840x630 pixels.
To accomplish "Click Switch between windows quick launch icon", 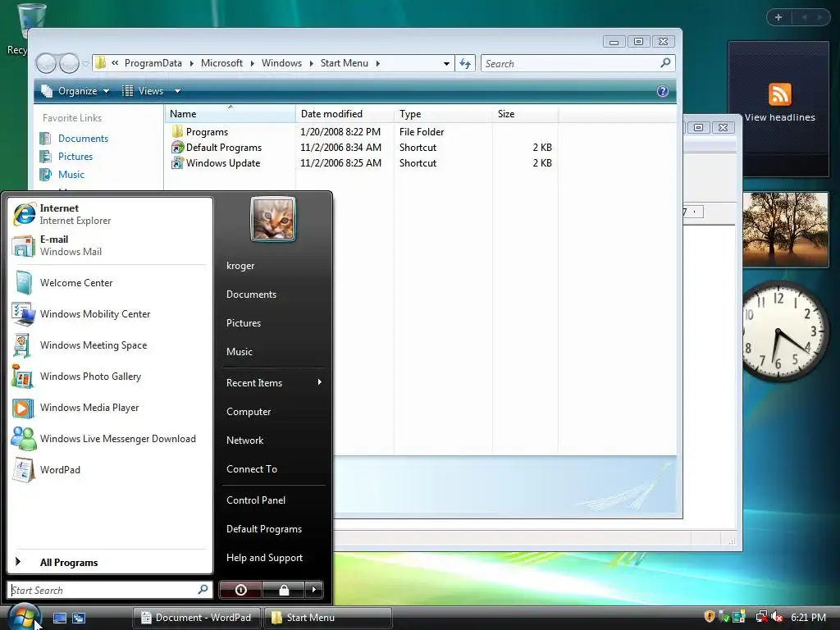I will pos(79,618).
